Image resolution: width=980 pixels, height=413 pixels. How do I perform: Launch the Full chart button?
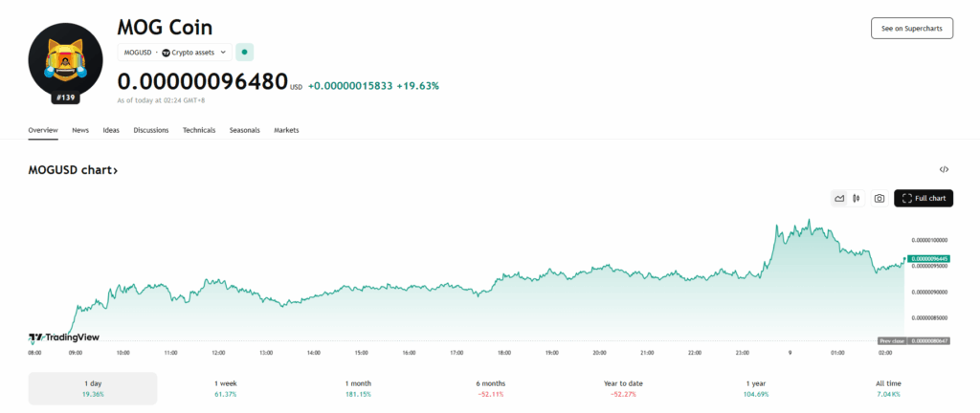click(x=924, y=199)
